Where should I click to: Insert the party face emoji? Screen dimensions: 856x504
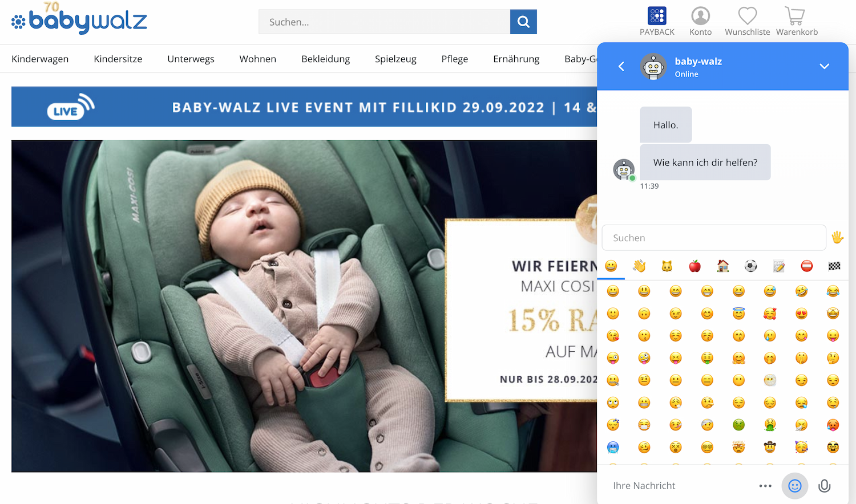point(801,447)
